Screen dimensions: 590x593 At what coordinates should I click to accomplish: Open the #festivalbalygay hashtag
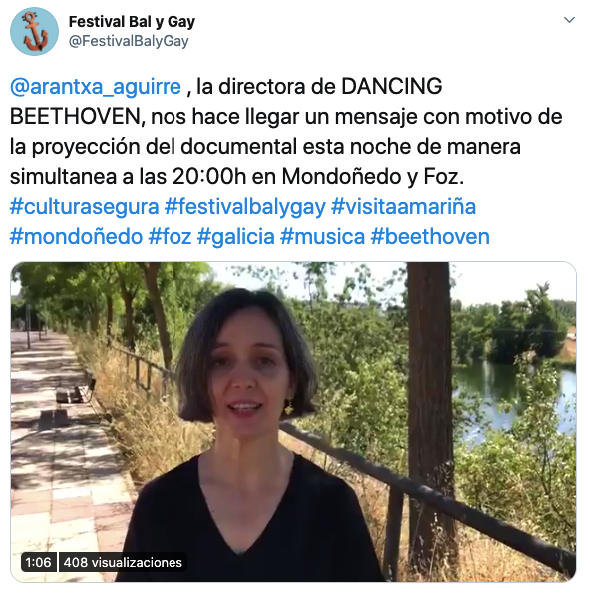[245, 206]
